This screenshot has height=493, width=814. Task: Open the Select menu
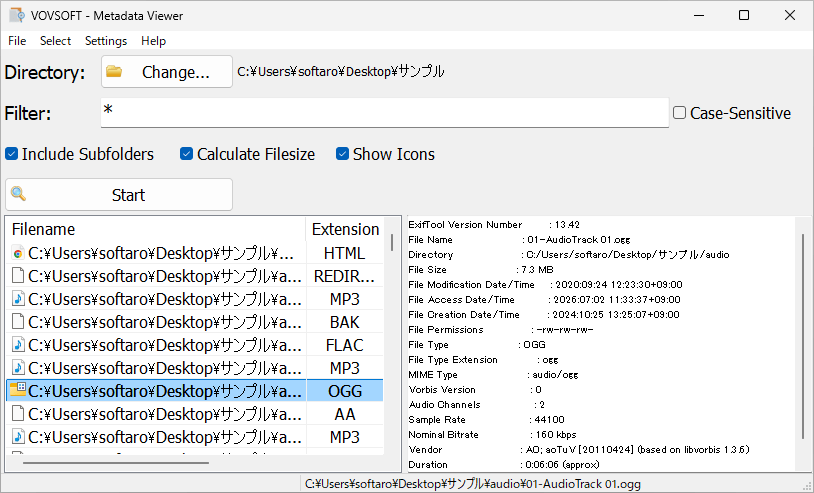click(56, 40)
